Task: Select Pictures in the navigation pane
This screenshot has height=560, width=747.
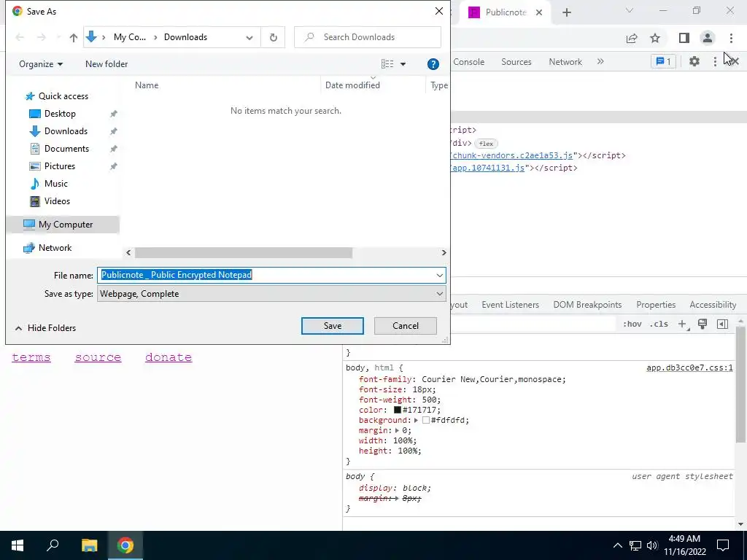Action: (60, 166)
